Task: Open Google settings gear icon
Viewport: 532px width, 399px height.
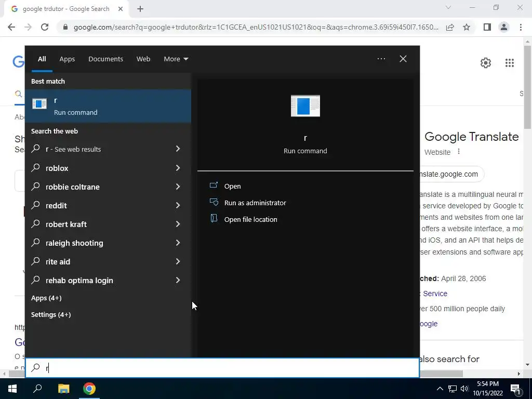Action: pyautogui.click(x=486, y=63)
